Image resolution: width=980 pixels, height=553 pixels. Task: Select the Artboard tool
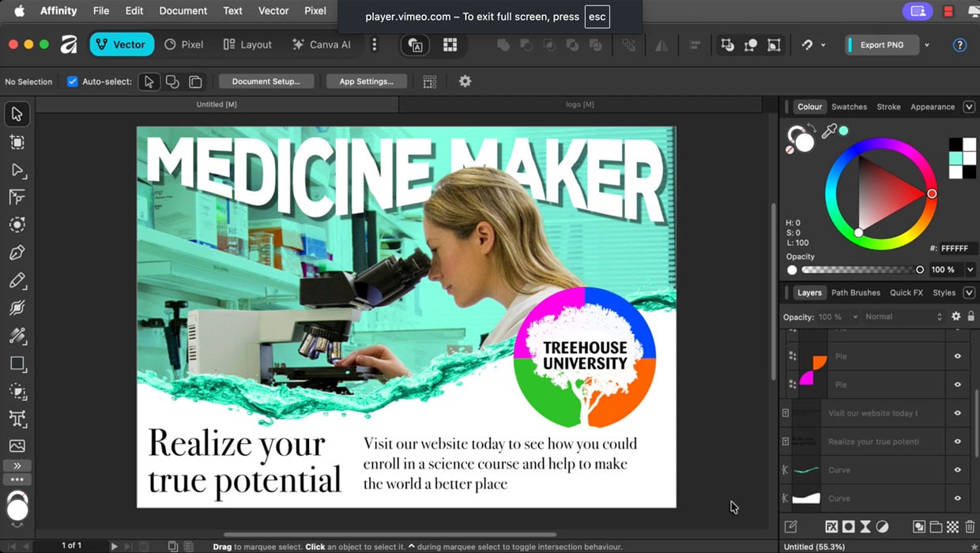pyautogui.click(x=17, y=142)
